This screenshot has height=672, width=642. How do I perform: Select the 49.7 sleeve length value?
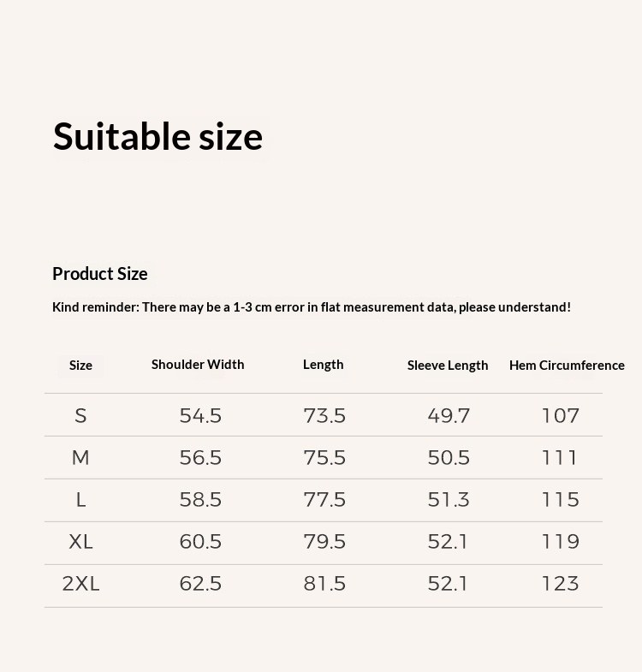449,416
